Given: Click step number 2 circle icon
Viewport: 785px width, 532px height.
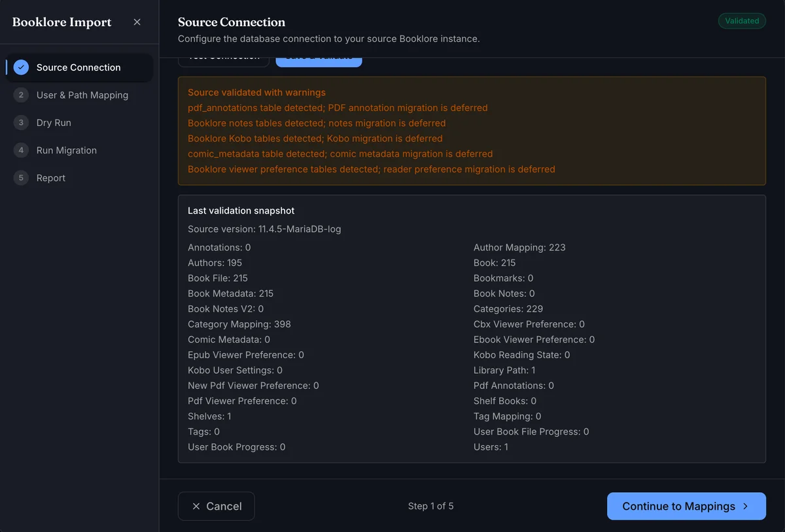Looking at the screenshot, I should pyautogui.click(x=21, y=95).
